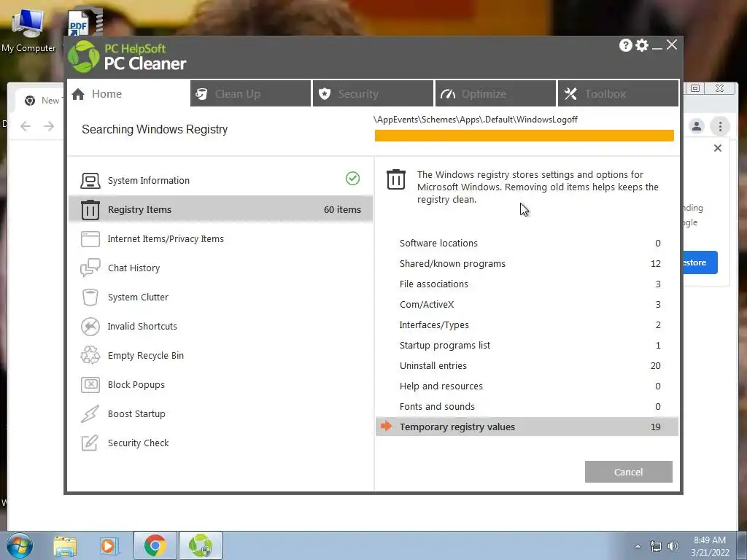The image size is (747, 560).
Task: Select the Boost Startup label
Action: click(x=136, y=414)
